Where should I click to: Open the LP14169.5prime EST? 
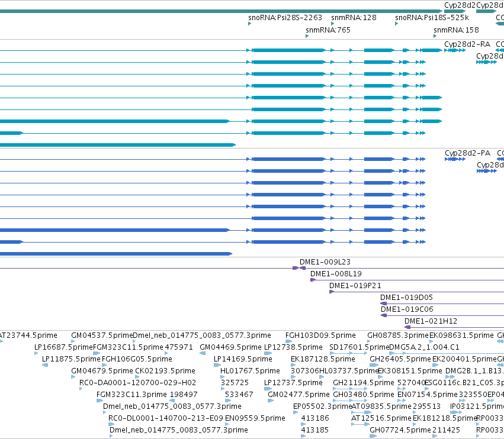(x=243, y=359)
